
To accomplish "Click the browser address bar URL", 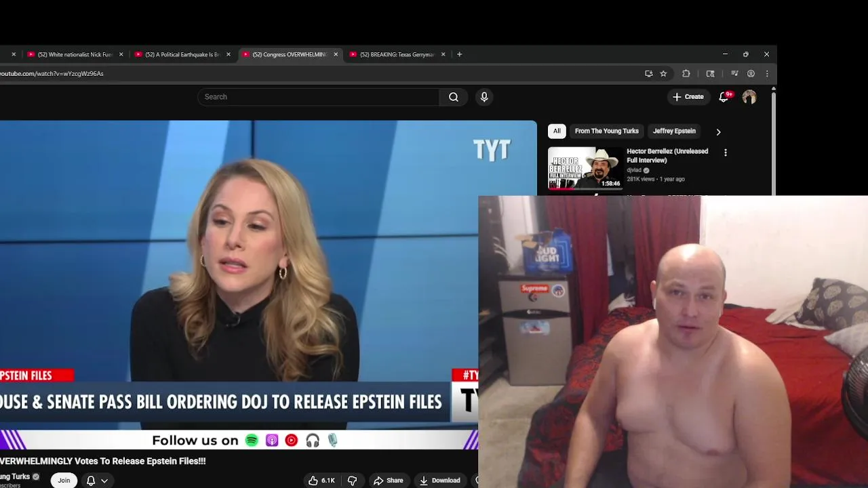I will (52, 73).
